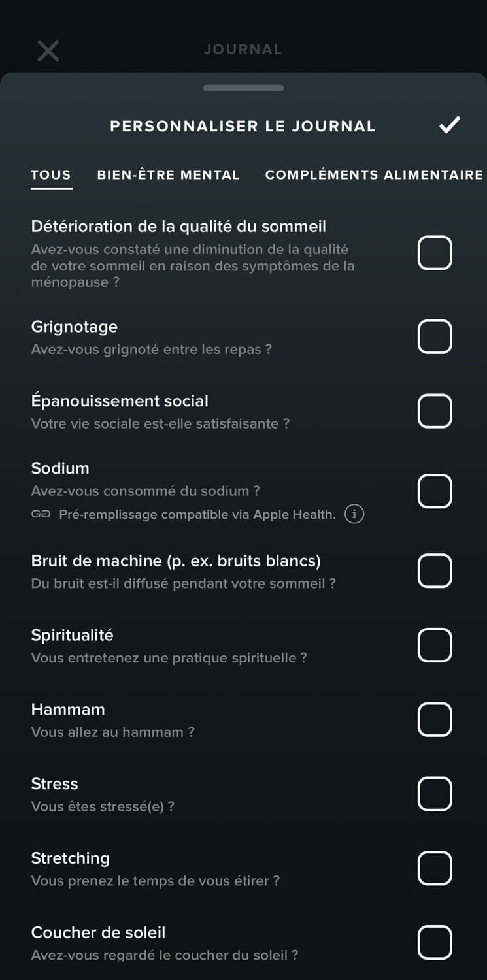Screen dimensions: 487x980
Task: Tap the Pré-remplissage compatible via Apple Health text
Action: click(x=197, y=514)
